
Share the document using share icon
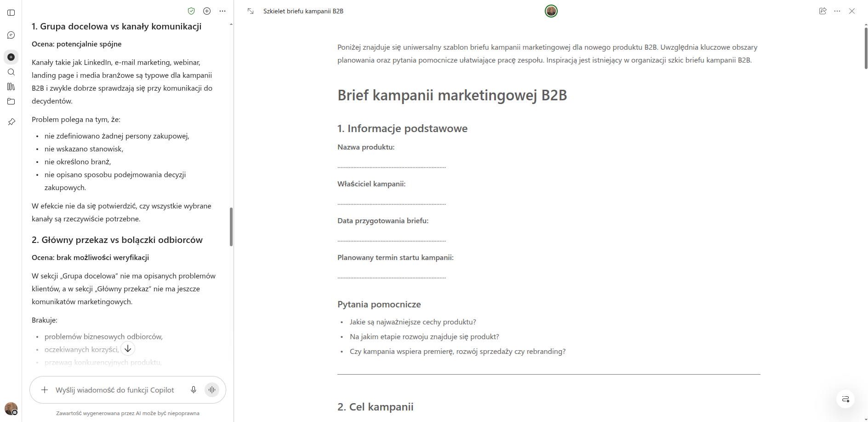tap(822, 11)
